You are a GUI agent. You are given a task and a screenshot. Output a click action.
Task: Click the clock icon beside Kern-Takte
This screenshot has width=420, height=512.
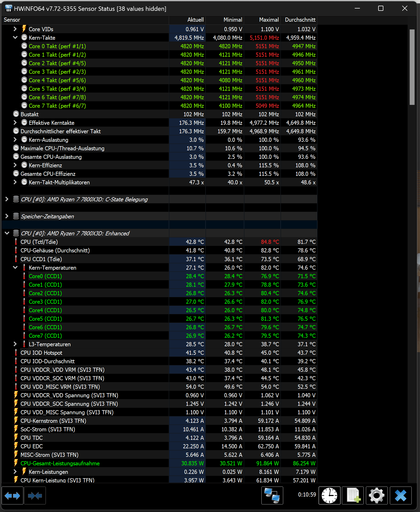[24, 37]
